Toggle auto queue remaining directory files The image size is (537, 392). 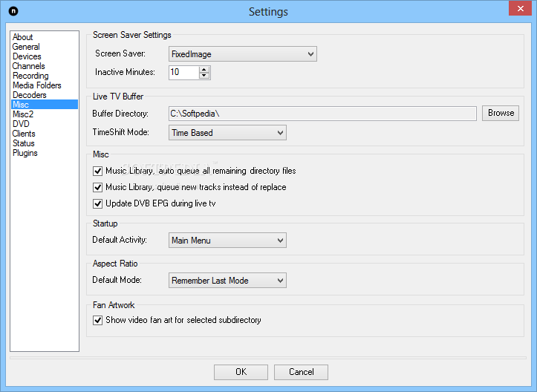click(97, 171)
